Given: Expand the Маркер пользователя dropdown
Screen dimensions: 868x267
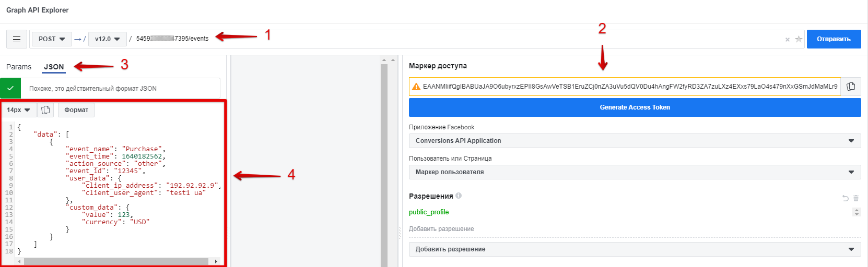Looking at the screenshot, I should pyautogui.click(x=635, y=172).
